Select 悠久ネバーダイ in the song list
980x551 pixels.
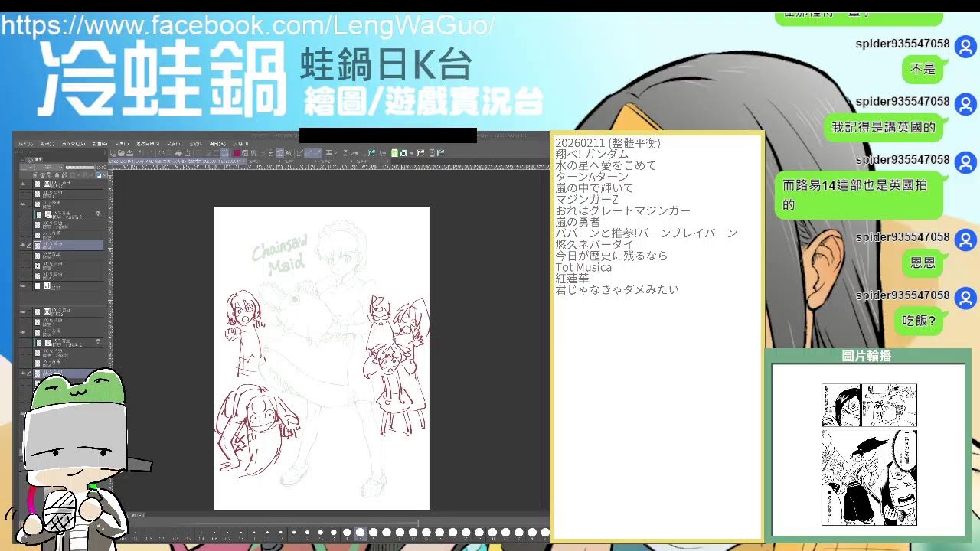[595, 244]
